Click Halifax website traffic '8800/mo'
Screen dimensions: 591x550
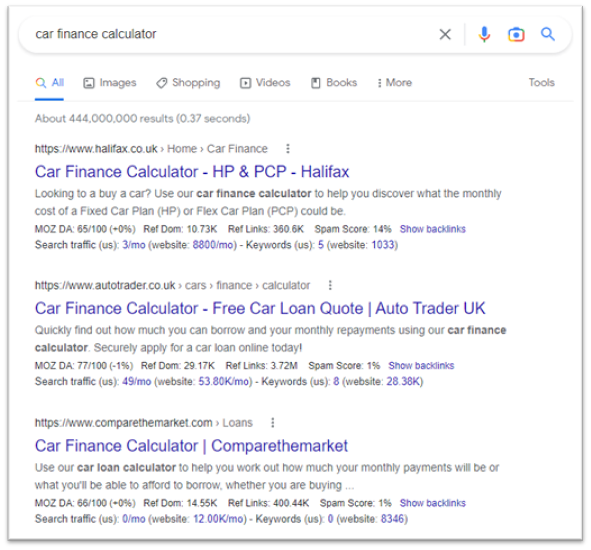(x=214, y=245)
